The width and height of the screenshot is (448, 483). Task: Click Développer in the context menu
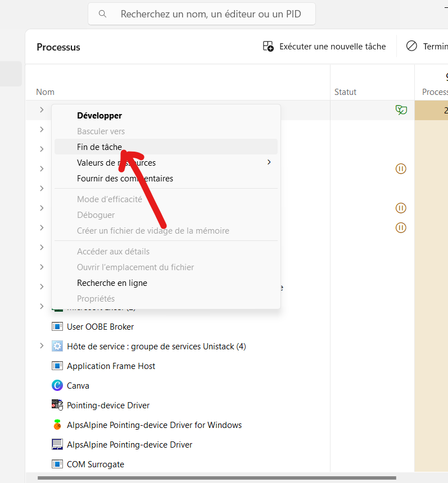[x=99, y=115]
